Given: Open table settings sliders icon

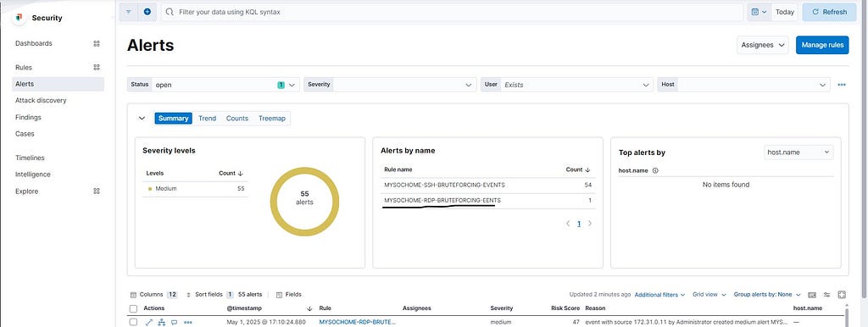Looking at the screenshot, I should [827, 295].
